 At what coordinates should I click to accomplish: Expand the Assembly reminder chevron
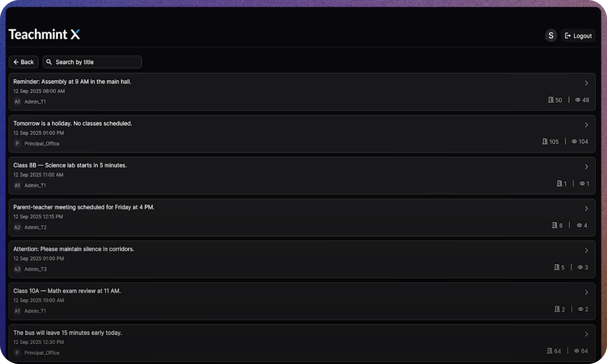pyautogui.click(x=586, y=83)
